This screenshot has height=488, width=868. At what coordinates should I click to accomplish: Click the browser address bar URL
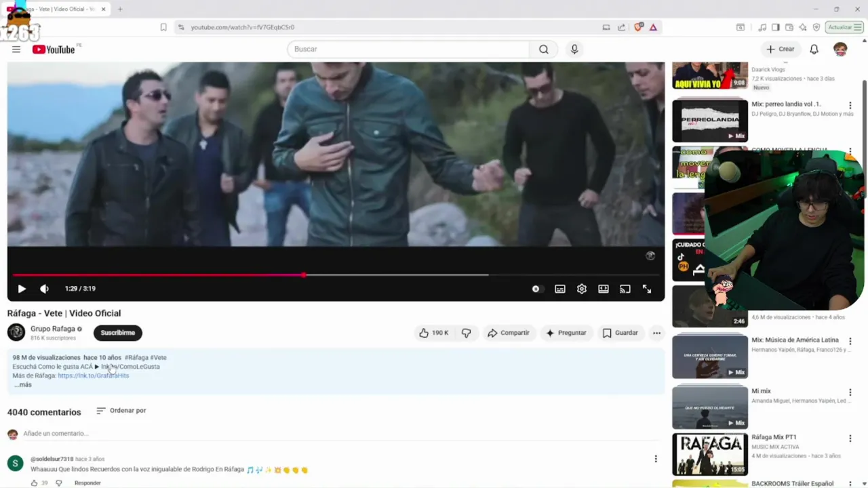pyautogui.click(x=243, y=27)
